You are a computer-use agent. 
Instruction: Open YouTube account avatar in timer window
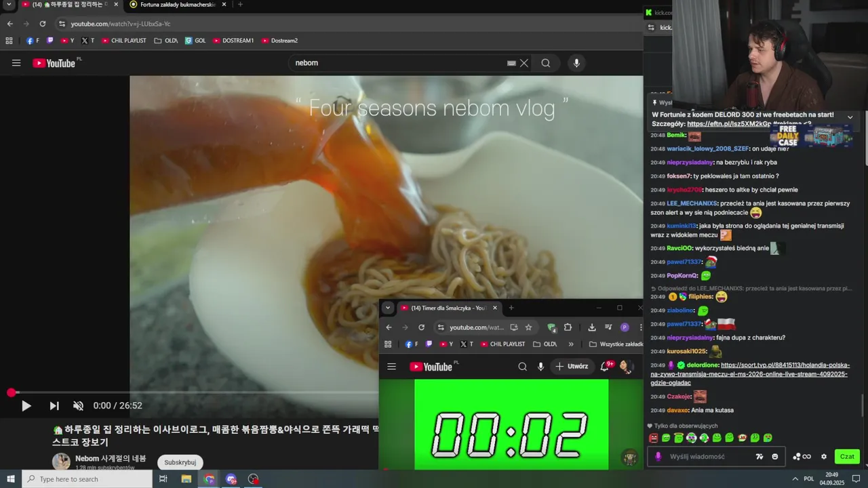(x=626, y=367)
